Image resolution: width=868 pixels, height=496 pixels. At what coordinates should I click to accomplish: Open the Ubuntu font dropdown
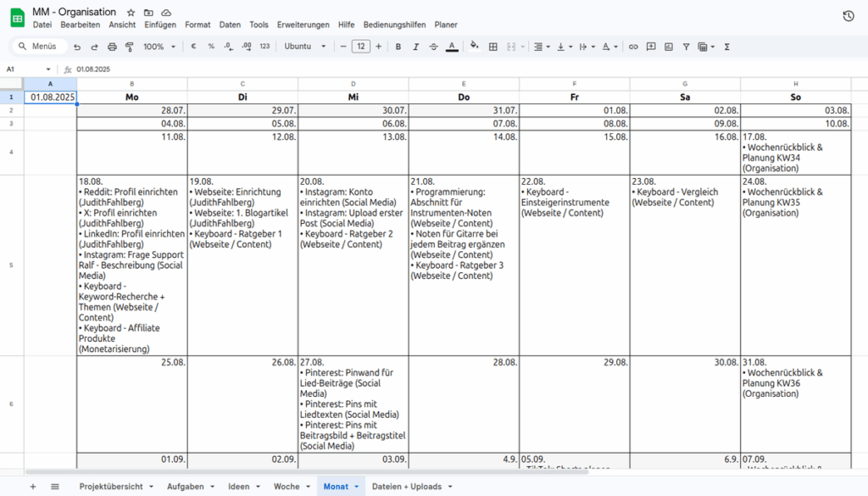pos(305,47)
